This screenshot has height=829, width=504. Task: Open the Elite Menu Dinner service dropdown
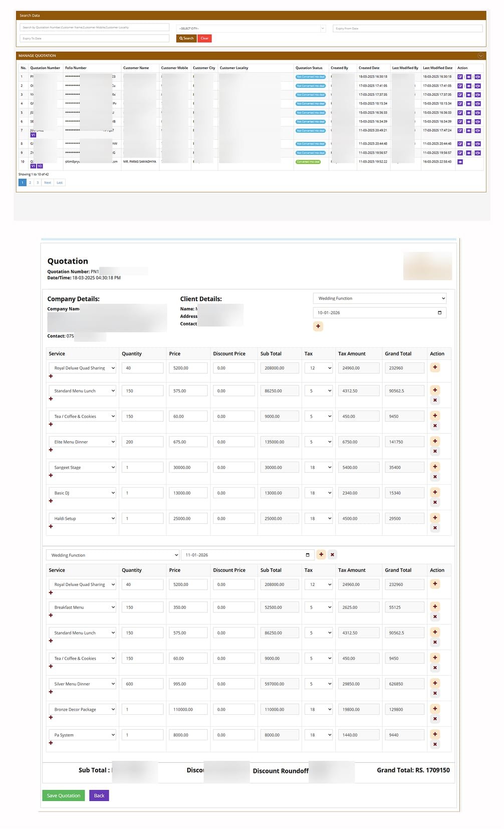82,442
